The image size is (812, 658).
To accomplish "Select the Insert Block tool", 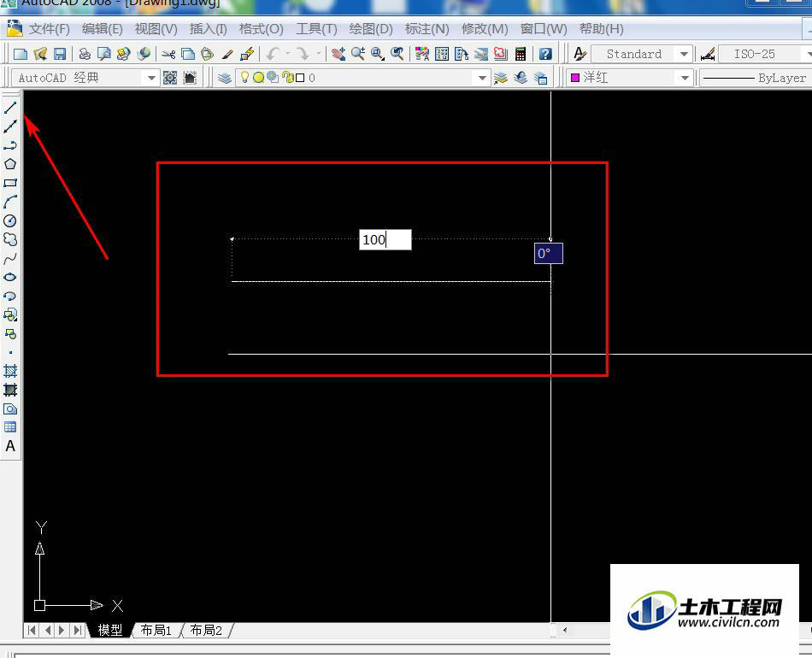I will tap(10, 314).
